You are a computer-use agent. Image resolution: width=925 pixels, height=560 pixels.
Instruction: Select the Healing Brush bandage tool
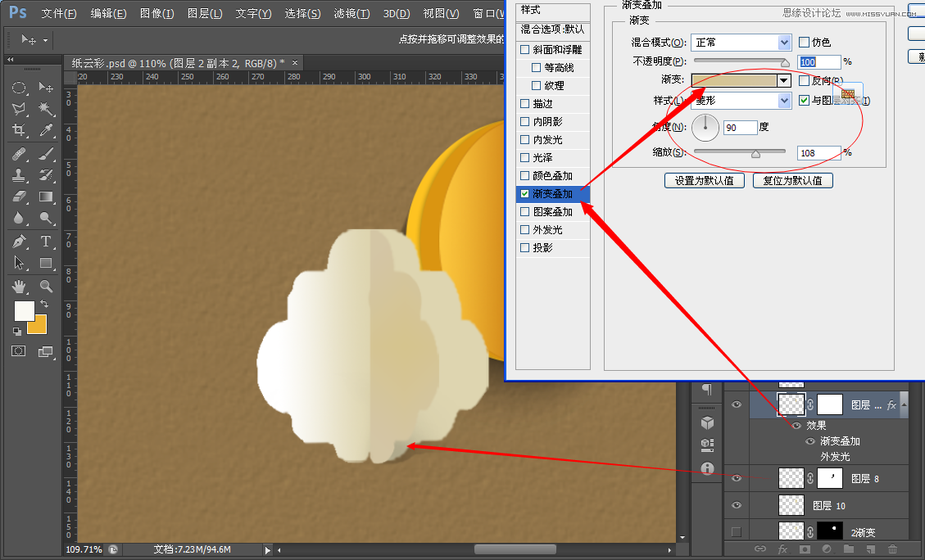19,154
